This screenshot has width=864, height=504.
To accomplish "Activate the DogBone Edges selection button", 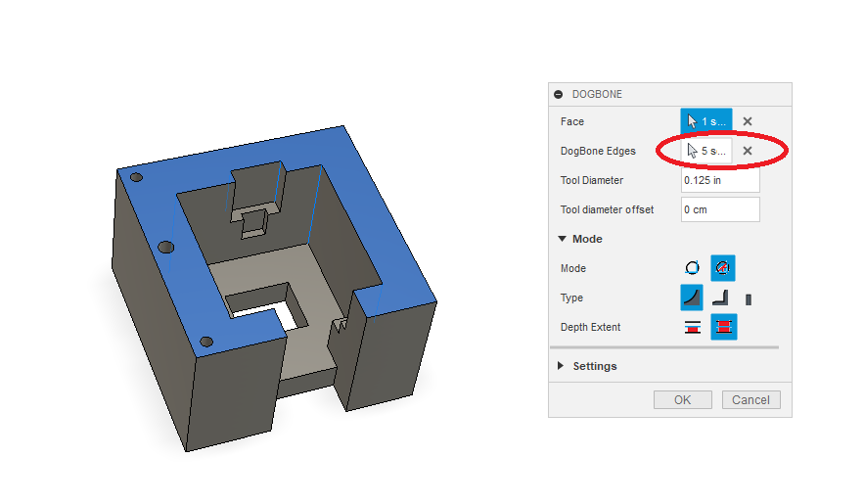I will coord(705,151).
